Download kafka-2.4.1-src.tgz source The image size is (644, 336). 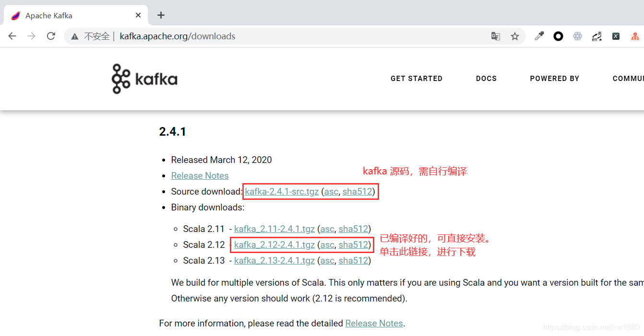tap(282, 191)
